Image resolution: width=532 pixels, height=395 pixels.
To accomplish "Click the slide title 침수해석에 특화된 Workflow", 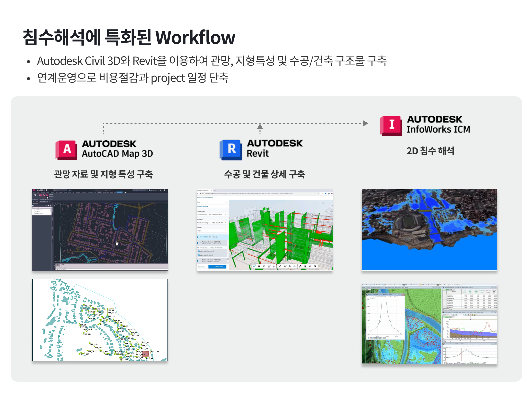I will tap(129, 37).
